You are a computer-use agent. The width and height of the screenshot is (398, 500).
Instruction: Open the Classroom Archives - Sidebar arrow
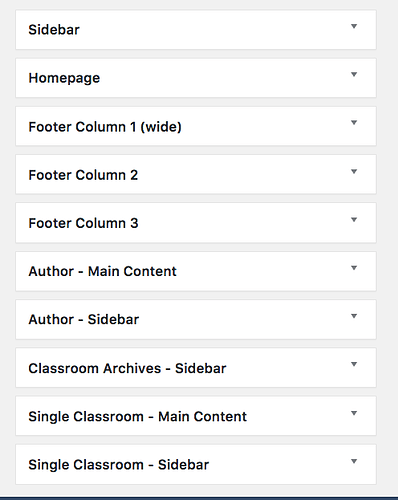354,364
